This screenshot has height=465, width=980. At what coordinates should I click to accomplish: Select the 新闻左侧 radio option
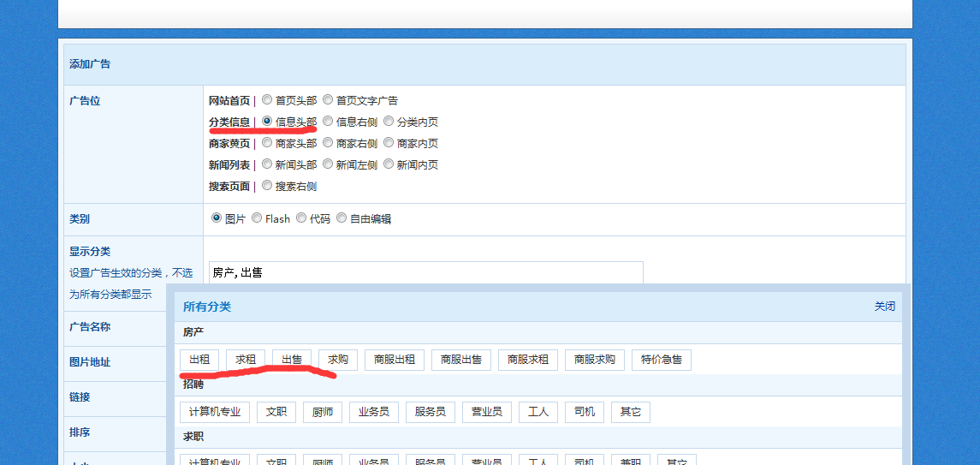pos(328,164)
